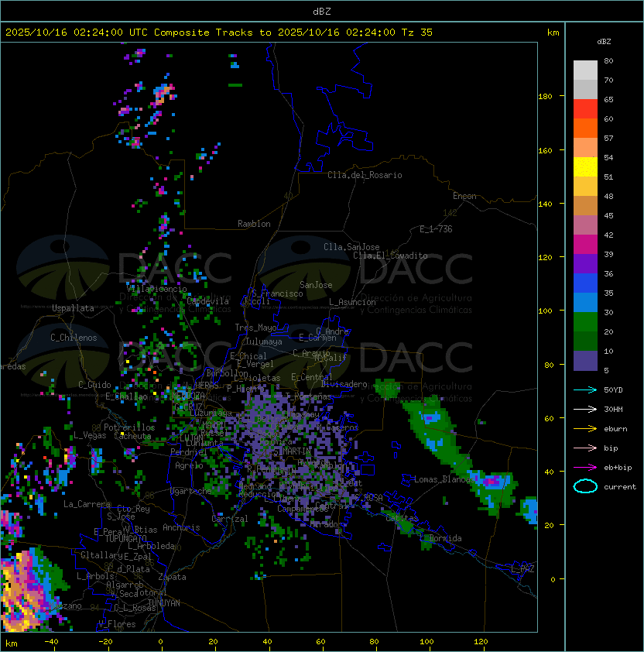644x652 pixels.
Task: Click the Clla.del_Rosario label
Action: pyautogui.click(x=365, y=175)
